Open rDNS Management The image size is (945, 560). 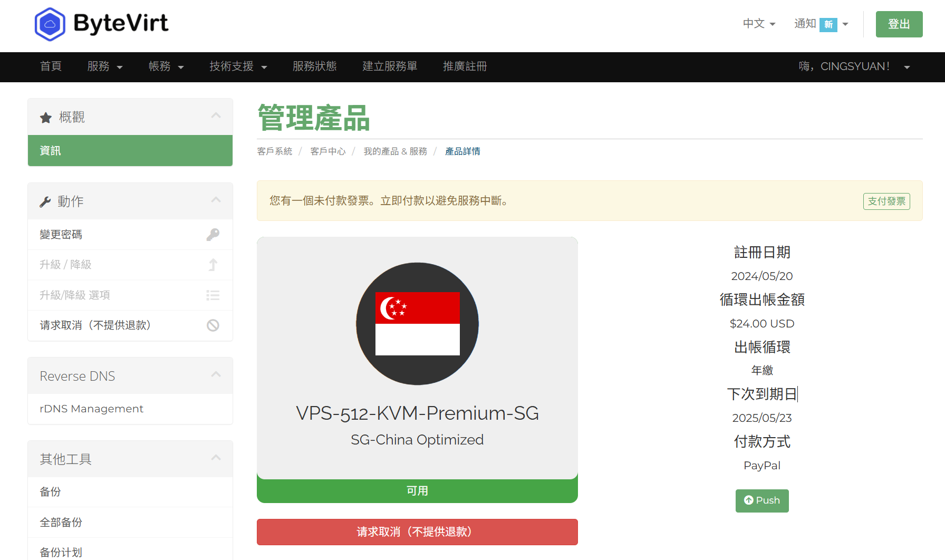coord(91,409)
